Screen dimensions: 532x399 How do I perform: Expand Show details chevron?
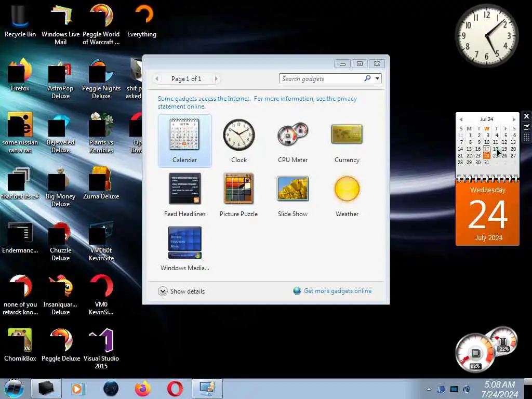tap(163, 291)
